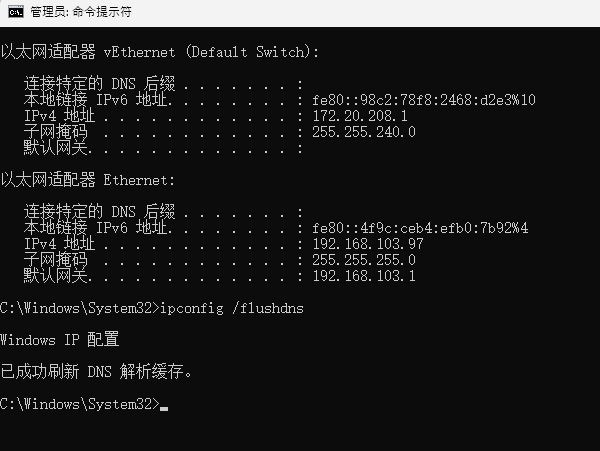This screenshot has width=600, height=451.
Task: Click the subnet mask 255.255.240.0
Action: click(364, 132)
